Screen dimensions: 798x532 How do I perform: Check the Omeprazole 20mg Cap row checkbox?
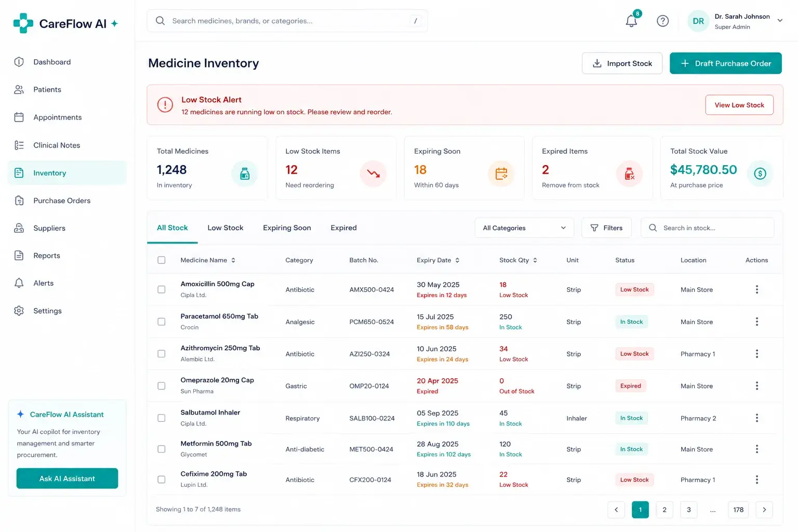(x=162, y=386)
